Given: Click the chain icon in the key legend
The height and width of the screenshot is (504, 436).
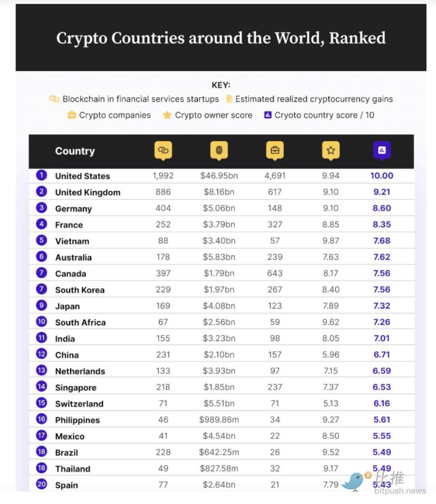Looking at the screenshot, I should pos(54,99).
